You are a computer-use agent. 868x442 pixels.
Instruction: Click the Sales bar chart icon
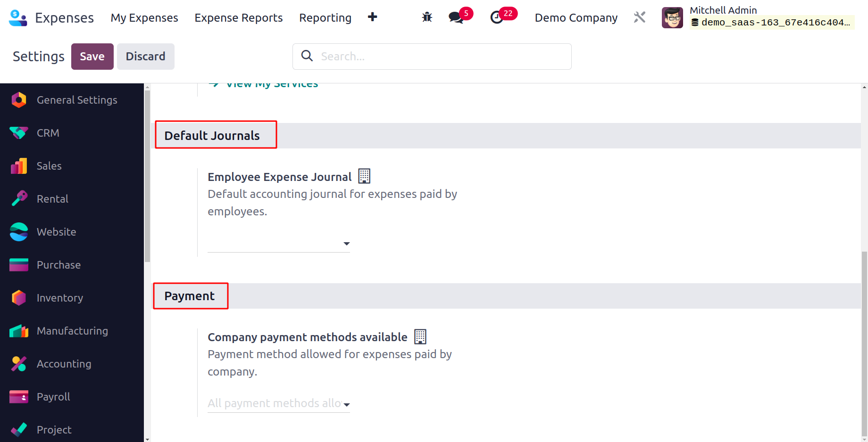(19, 166)
